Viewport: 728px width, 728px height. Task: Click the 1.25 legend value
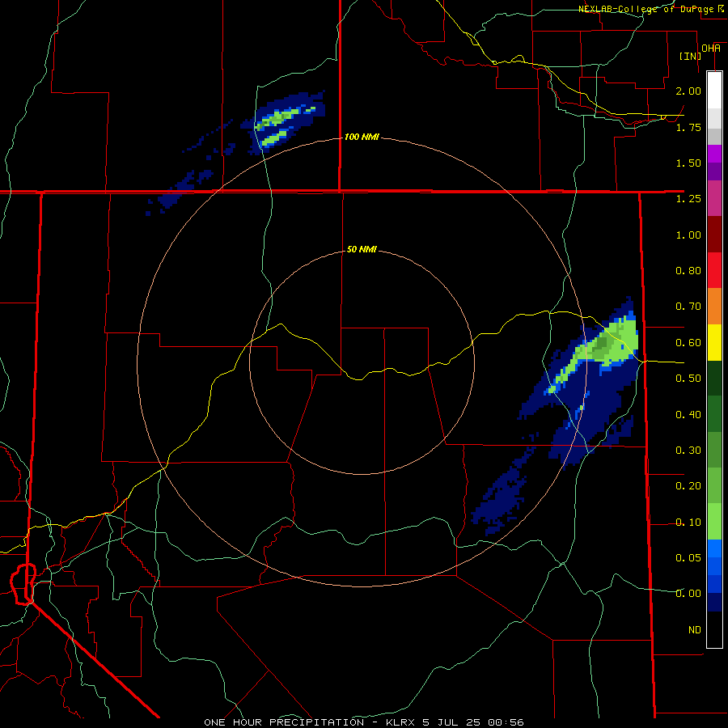[x=688, y=199]
